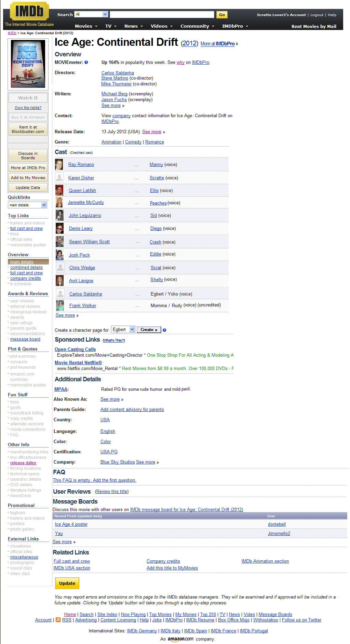350x644 pixels.
Task: Click the Buy it at Amazon button
Action: tap(28, 117)
